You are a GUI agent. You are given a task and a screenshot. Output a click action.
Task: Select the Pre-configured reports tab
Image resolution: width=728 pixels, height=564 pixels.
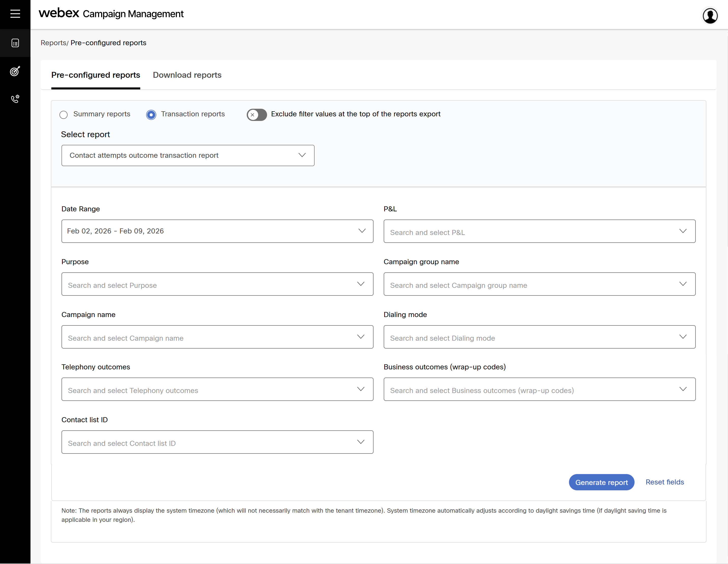(x=96, y=75)
